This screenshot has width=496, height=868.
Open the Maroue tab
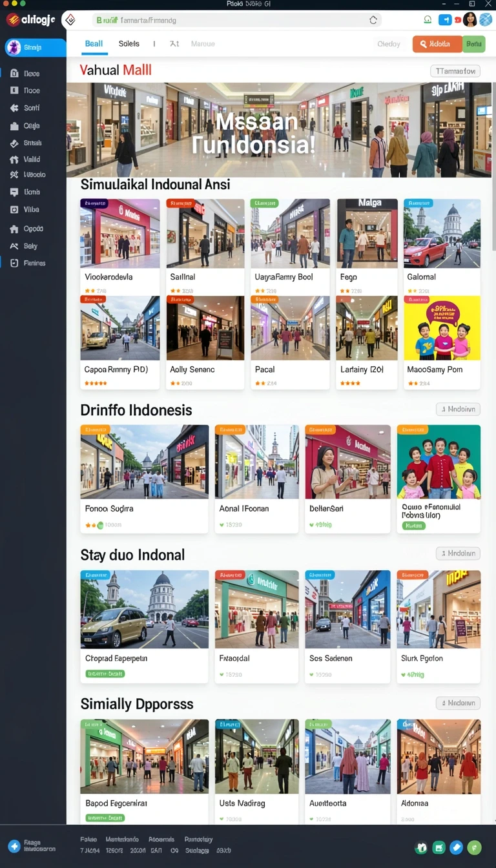[x=203, y=44]
